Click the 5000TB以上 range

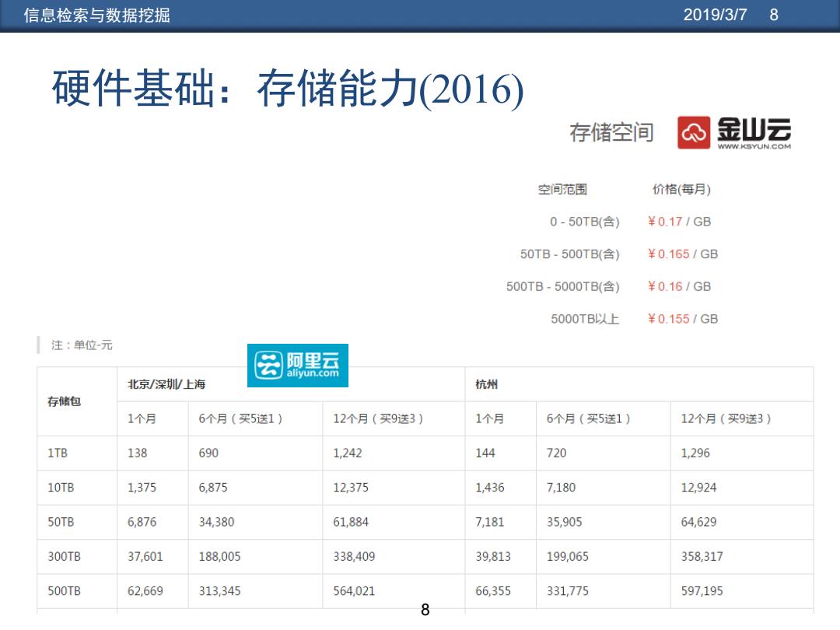click(585, 320)
